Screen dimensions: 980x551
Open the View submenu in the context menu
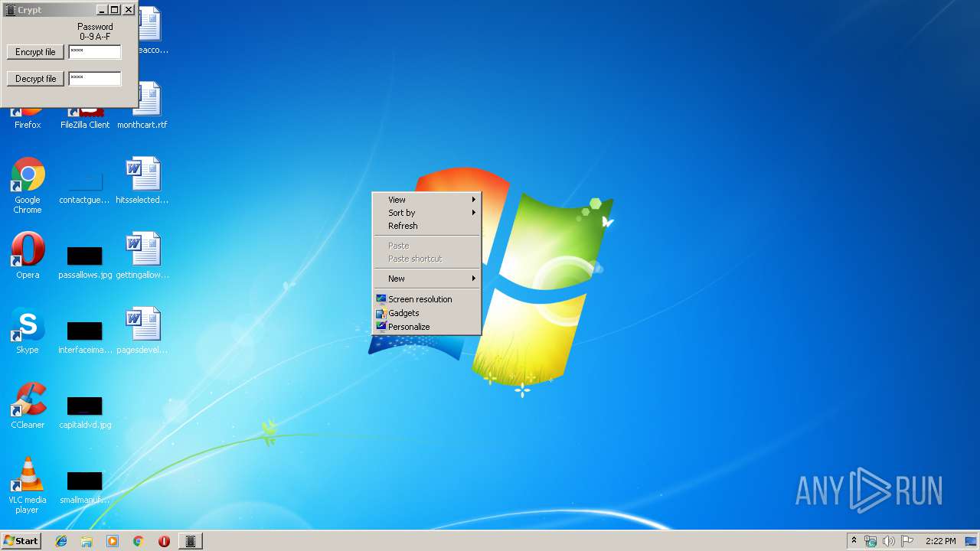426,200
